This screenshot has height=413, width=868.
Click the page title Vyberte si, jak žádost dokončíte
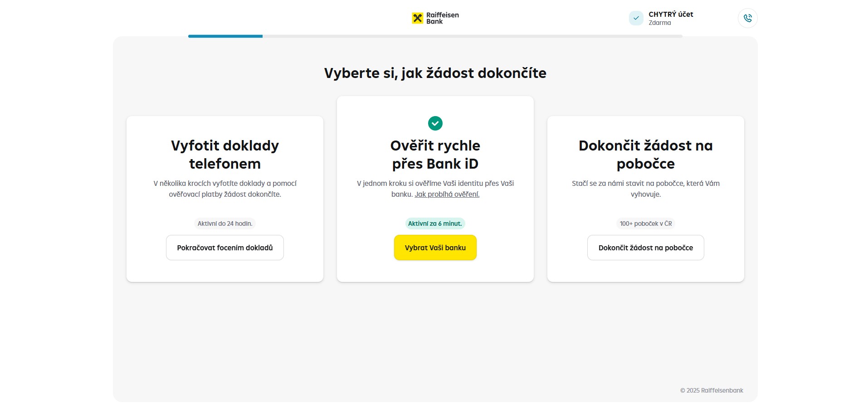tap(435, 73)
